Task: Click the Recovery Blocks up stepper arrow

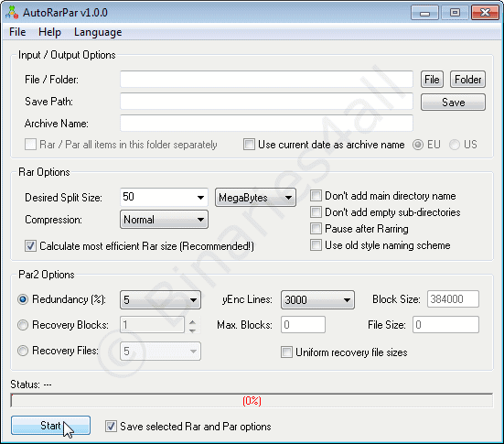Action: click(192, 321)
